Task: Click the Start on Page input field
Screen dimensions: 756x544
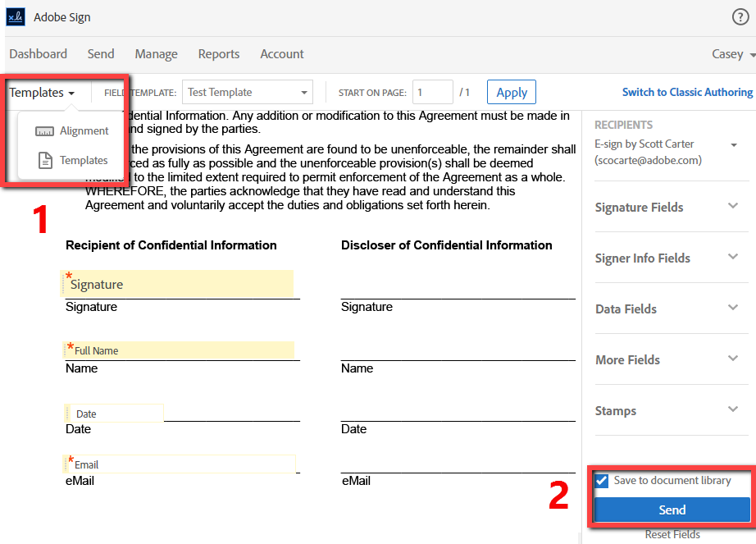Action: tap(432, 92)
